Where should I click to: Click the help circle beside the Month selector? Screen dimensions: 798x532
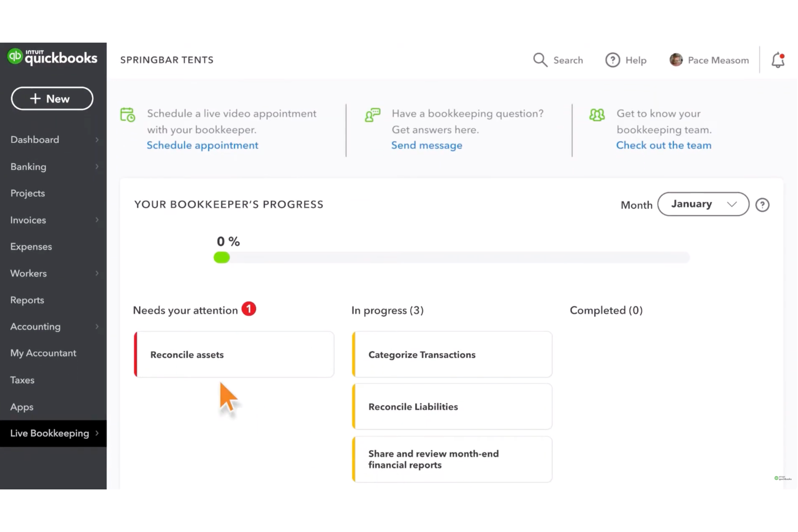(762, 205)
